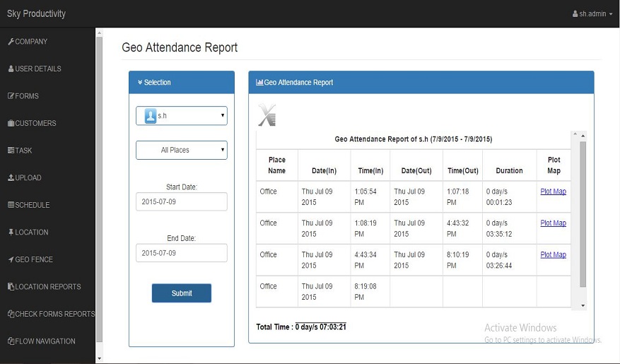Click the user avatar icon in selector
Image resolution: width=620 pixels, height=364 pixels.
coord(151,116)
